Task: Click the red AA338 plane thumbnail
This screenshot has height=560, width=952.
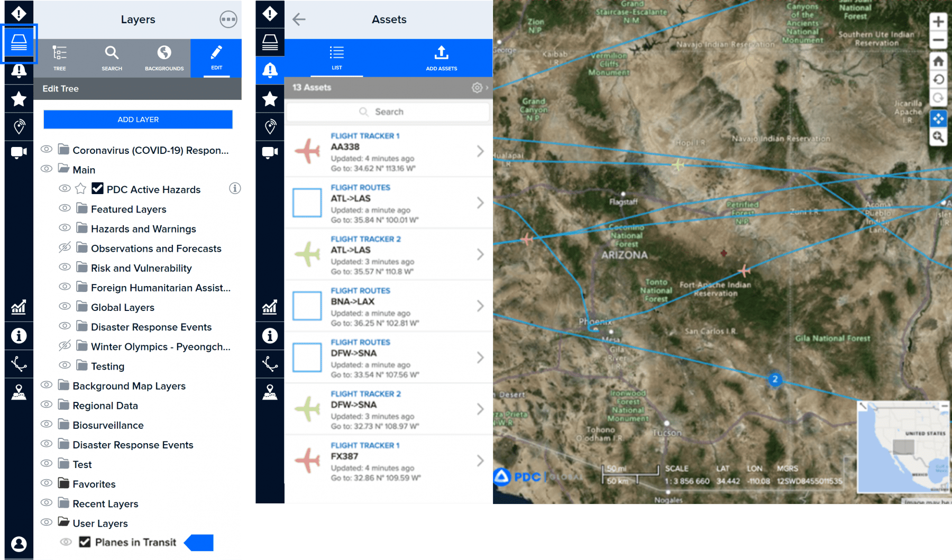Action: click(307, 151)
